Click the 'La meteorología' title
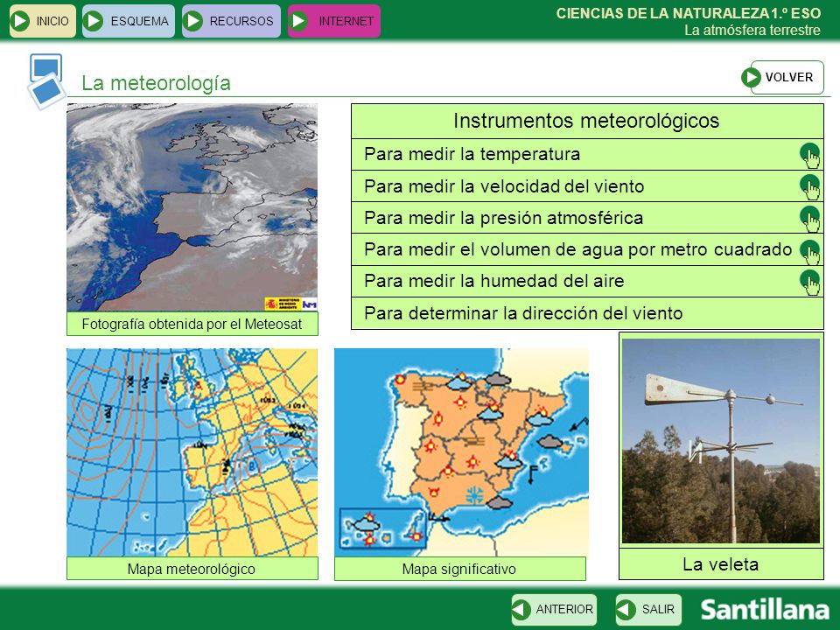This screenshot has height=630, width=840. click(156, 83)
